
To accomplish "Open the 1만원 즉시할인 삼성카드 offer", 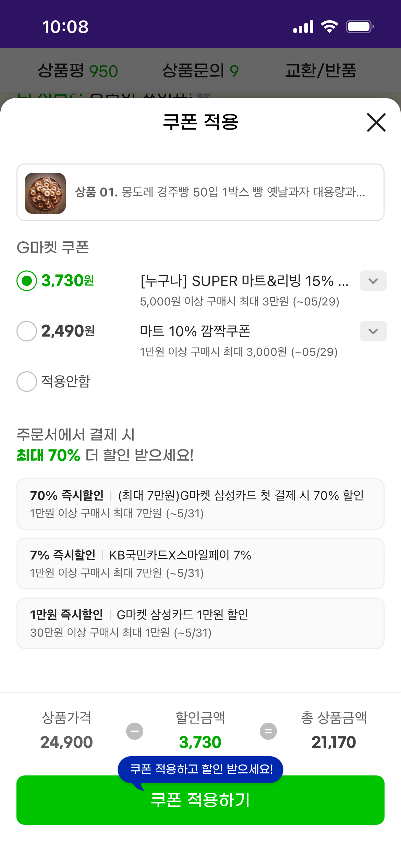I will [200, 623].
